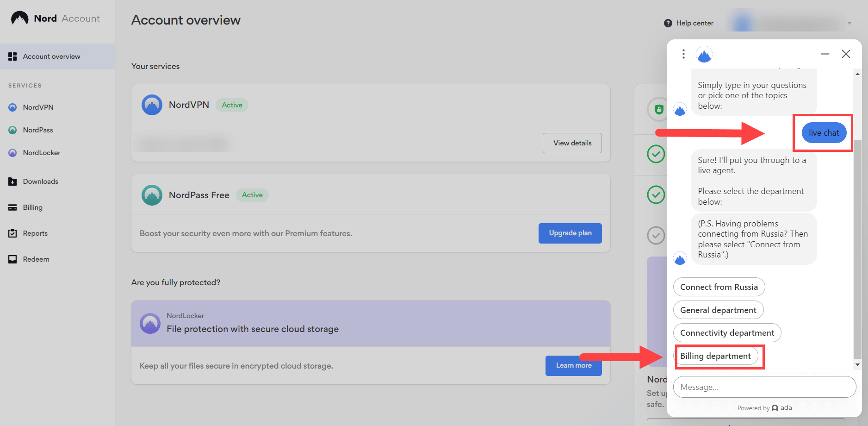This screenshot has width=868, height=426.
Task: Open the Reports page label
Action: (35, 233)
